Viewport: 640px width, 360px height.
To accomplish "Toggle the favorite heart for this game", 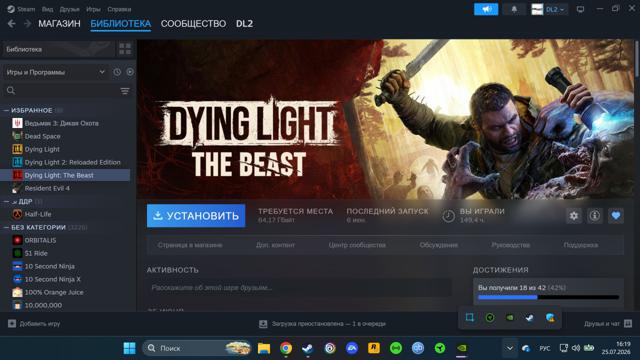I will click(616, 216).
